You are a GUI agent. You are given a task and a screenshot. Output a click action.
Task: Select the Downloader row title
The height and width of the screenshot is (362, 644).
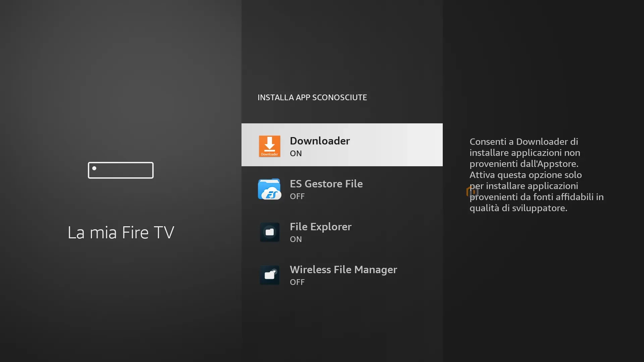tap(320, 141)
